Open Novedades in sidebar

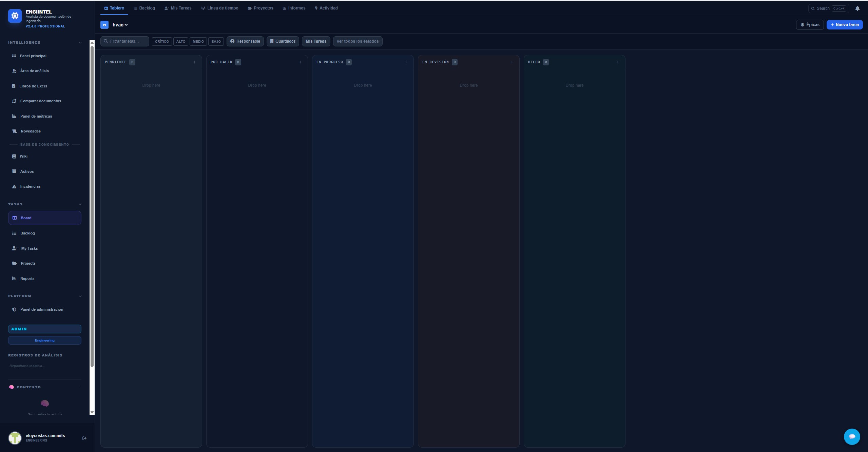click(45, 131)
